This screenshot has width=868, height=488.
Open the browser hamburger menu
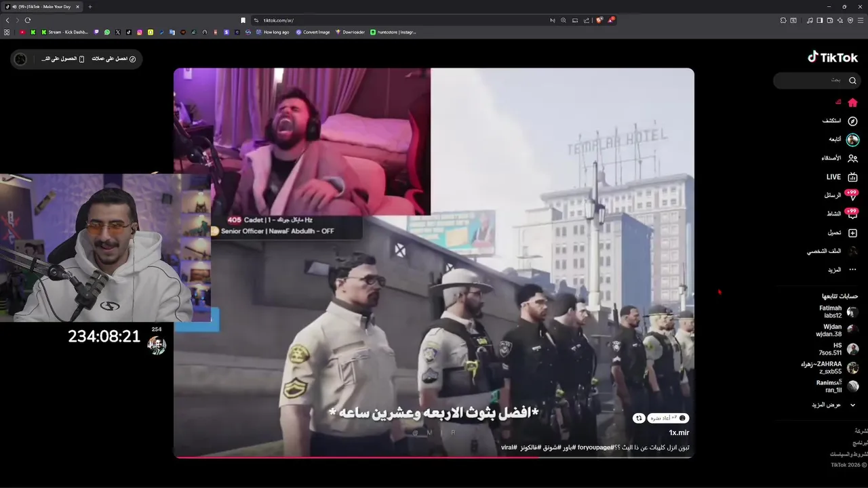click(860, 20)
